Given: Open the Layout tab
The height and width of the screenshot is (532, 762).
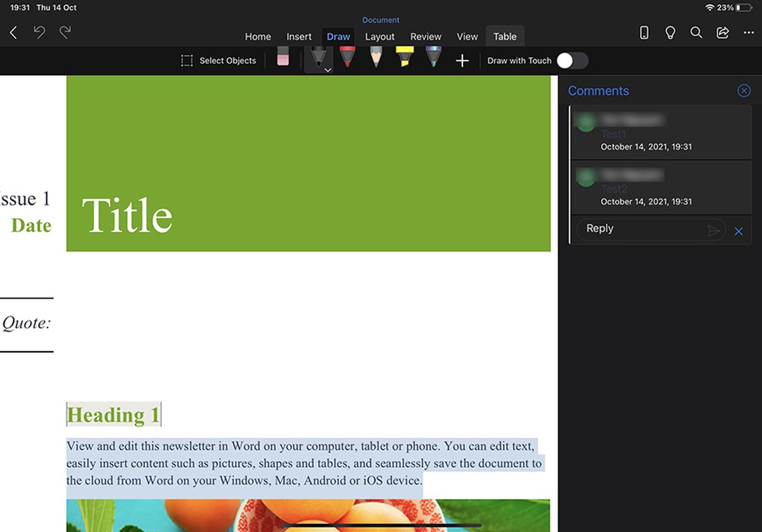Looking at the screenshot, I should [380, 37].
